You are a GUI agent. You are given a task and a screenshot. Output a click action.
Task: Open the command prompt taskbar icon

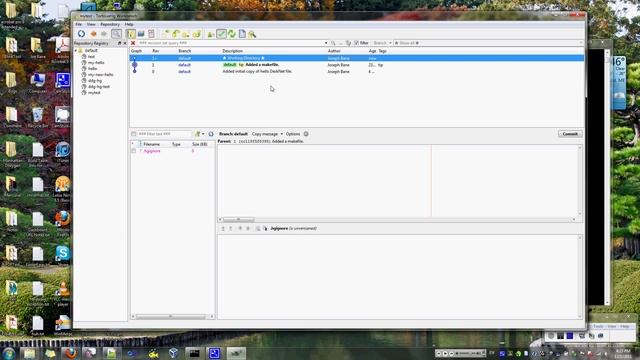click(194, 353)
